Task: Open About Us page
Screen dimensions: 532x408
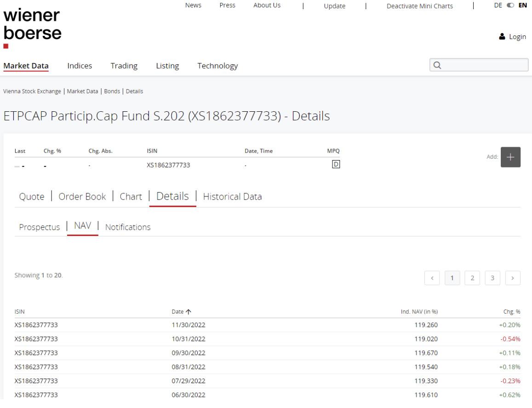Action: [x=267, y=6]
